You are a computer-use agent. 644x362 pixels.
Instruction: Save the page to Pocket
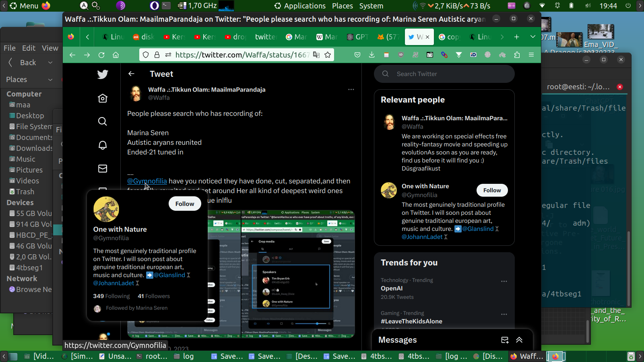coord(357,55)
